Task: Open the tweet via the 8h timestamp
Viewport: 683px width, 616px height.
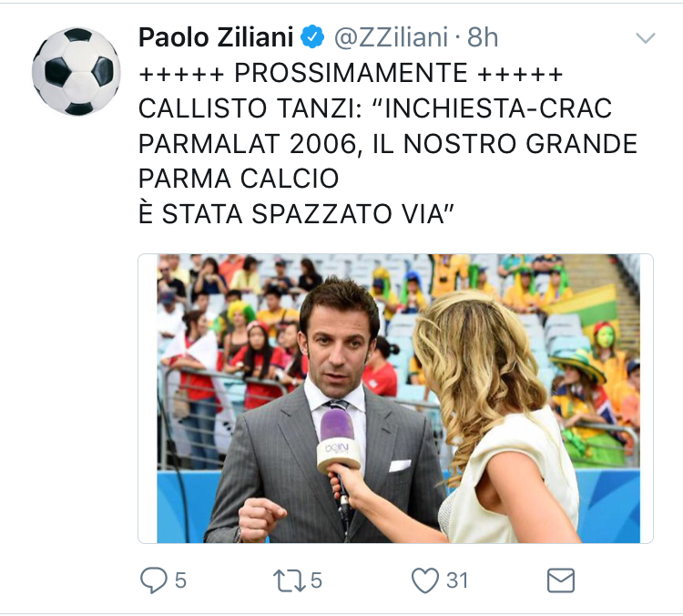Action: pyautogui.click(x=483, y=37)
